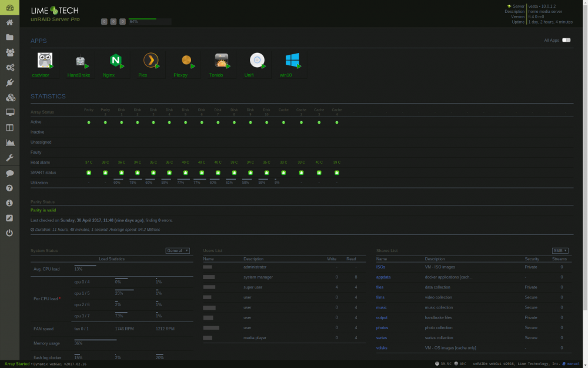Open the HandBrake app icon

tap(80, 61)
